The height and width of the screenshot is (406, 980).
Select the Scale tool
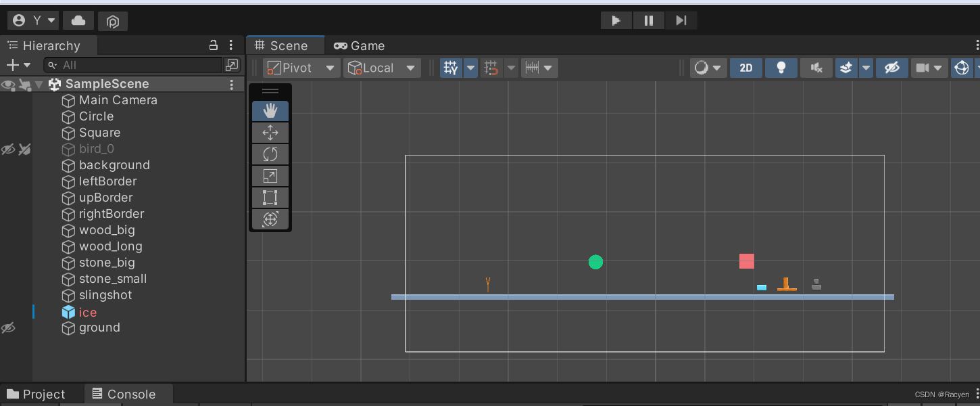270,175
